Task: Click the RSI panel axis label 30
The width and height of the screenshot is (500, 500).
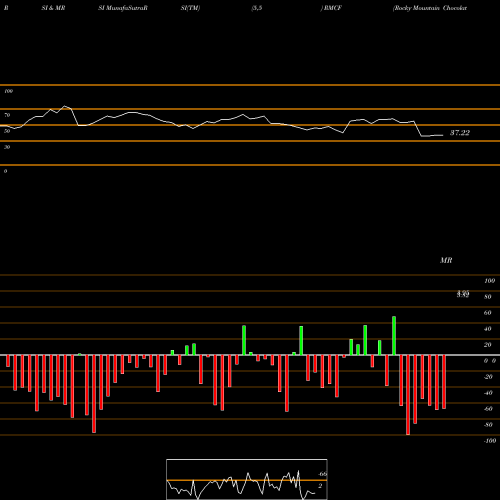Action: (7, 147)
